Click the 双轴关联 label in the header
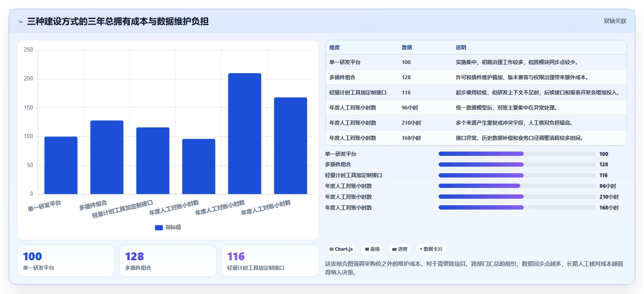 (x=615, y=21)
